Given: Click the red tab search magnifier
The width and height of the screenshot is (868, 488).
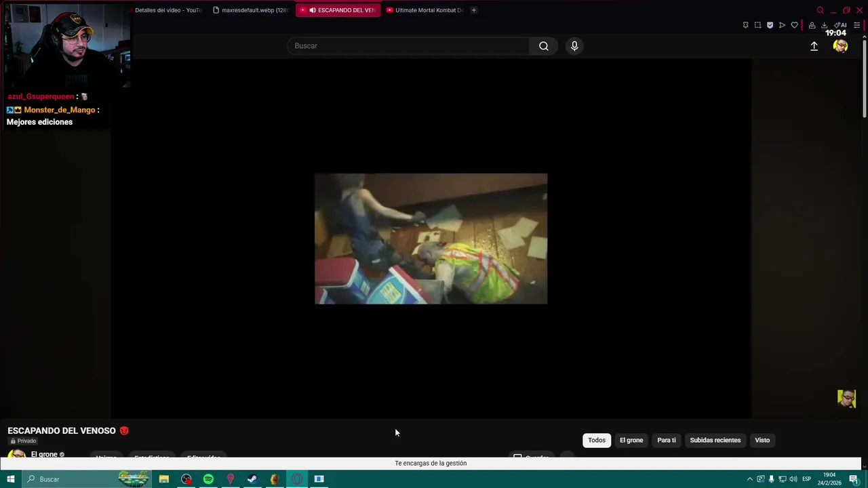Looking at the screenshot, I should coord(820,10).
